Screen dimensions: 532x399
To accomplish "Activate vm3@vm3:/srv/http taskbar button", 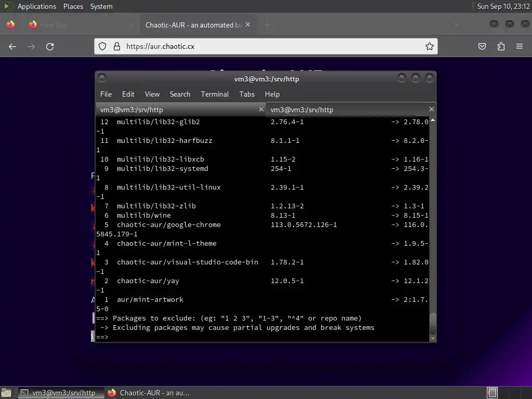I will 61,393.
